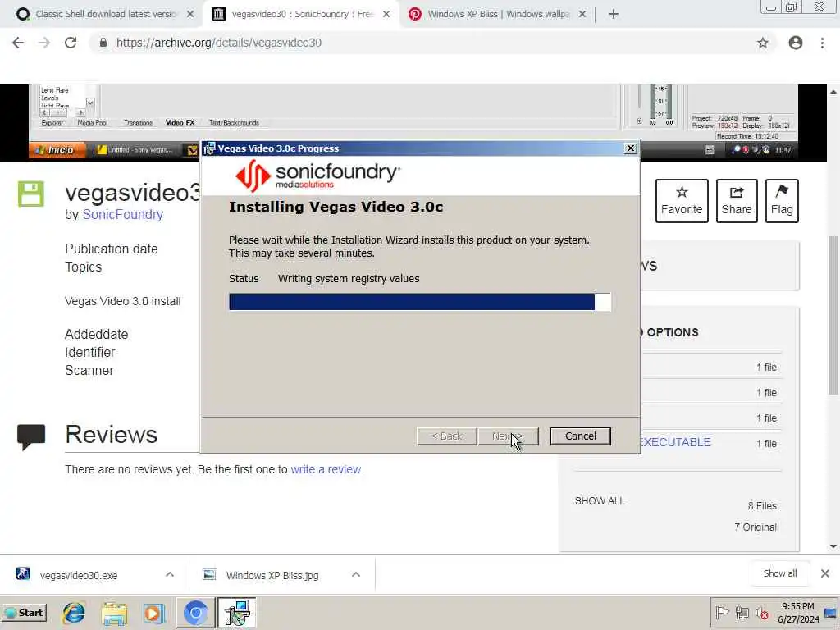The height and width of the screenshot is (630, 840).
Task: Click the page scrollbar up arrow
Action: (x=833, y=92)
